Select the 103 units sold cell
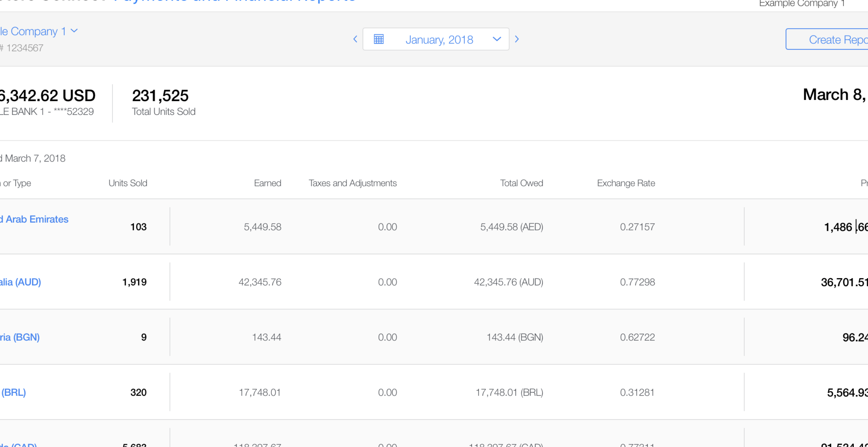The height and width of the screenshot is (447, 868). coord(139,227)
